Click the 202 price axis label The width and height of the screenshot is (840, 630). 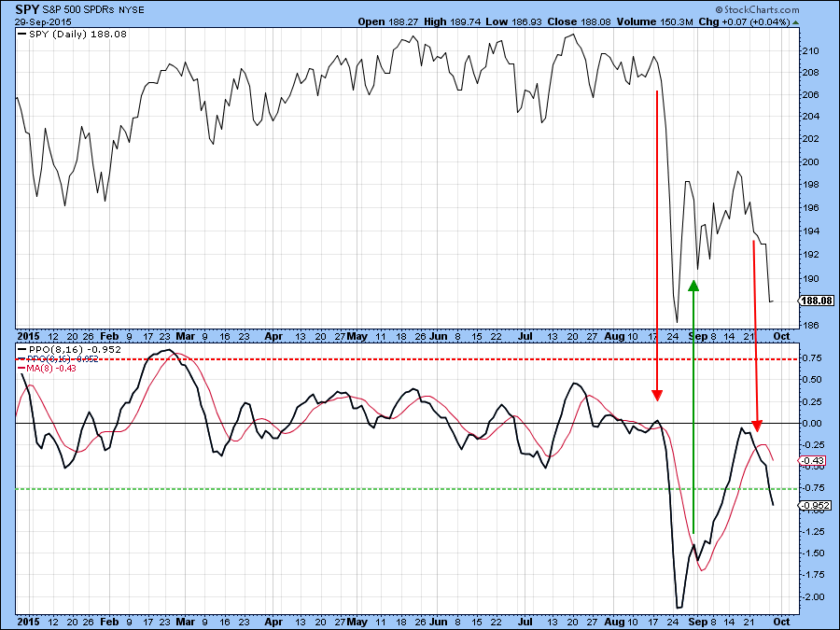810,139
